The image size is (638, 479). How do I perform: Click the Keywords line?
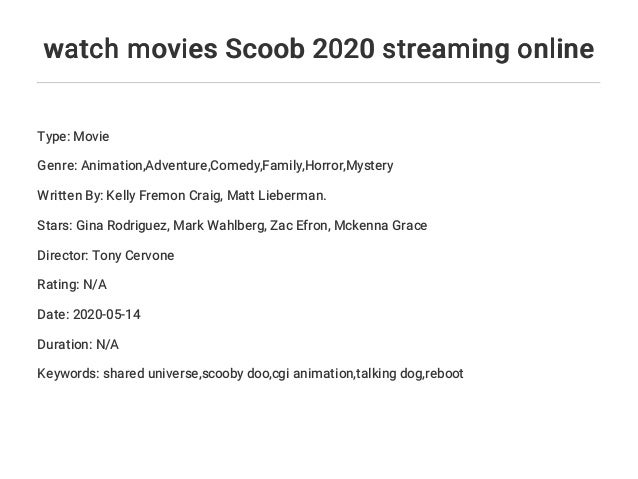coord(250,374)
